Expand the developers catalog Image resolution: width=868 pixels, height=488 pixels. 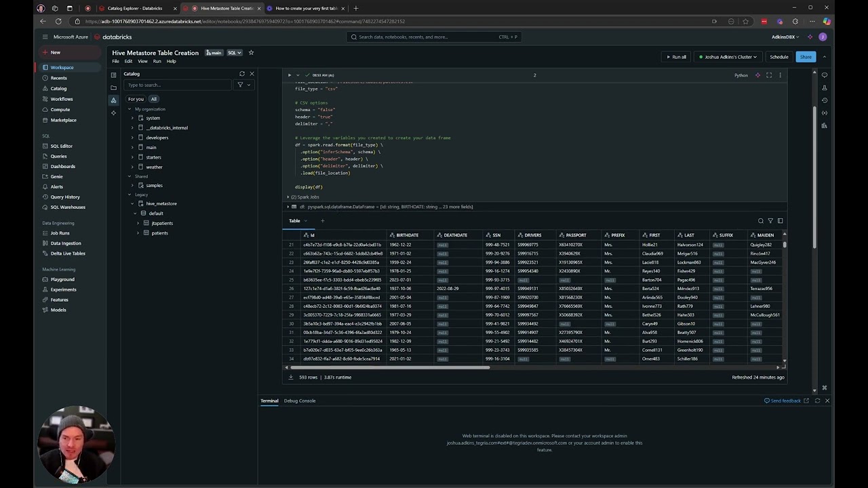coord(132,138)
